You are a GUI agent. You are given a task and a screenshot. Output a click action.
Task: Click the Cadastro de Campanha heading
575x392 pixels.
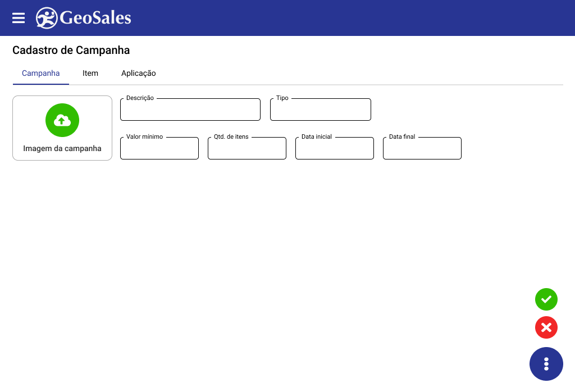point(71,51)
